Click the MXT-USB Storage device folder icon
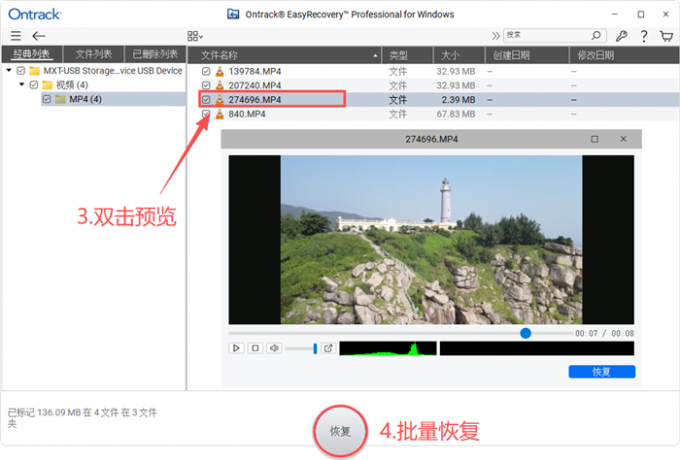Screen dimensions: 680x460 34,71
